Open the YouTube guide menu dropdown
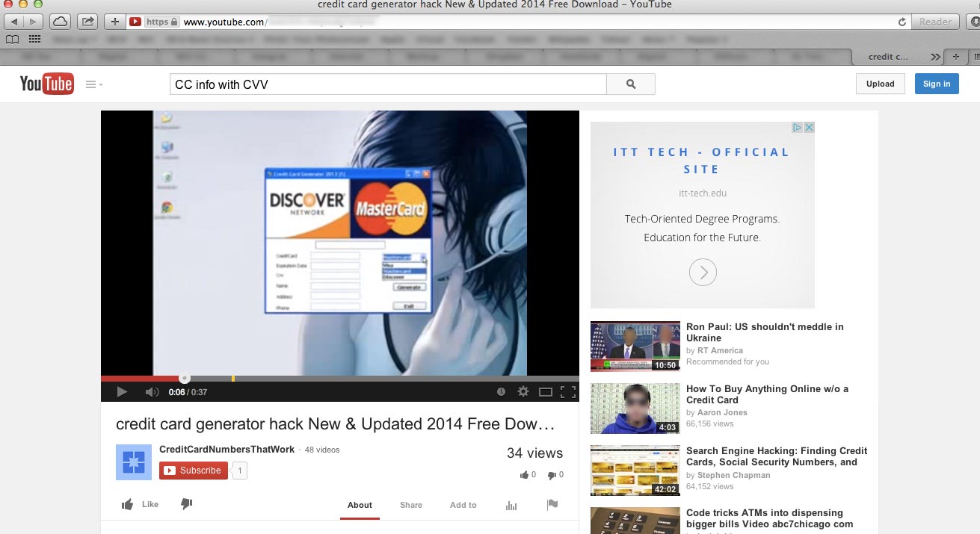980x534 pixels. click(x=94, y=84)
